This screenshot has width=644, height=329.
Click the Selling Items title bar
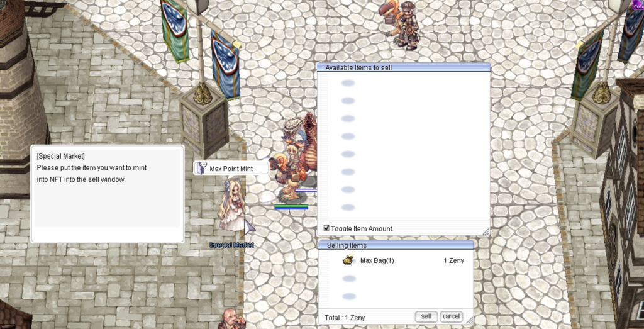(395, 245)
